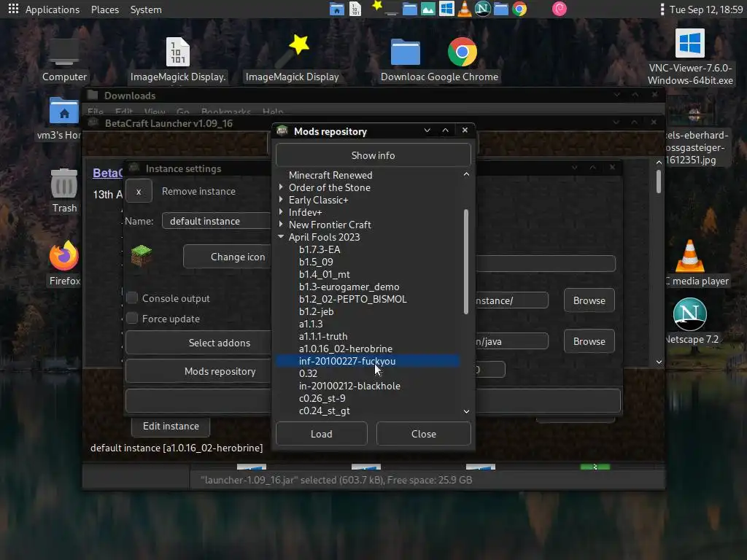Click the grass block instance icon
The height and width of the screenshot is (560, 747).
click(142, 255)
